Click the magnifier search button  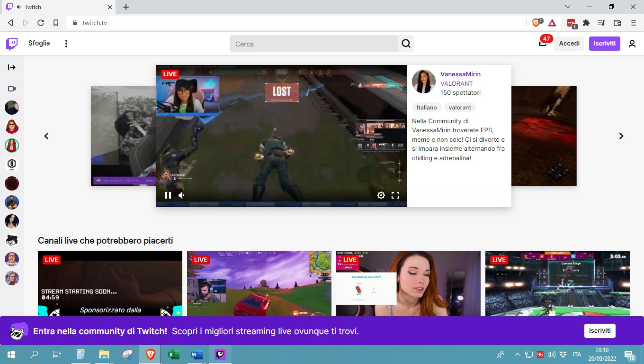click(406, 44)
